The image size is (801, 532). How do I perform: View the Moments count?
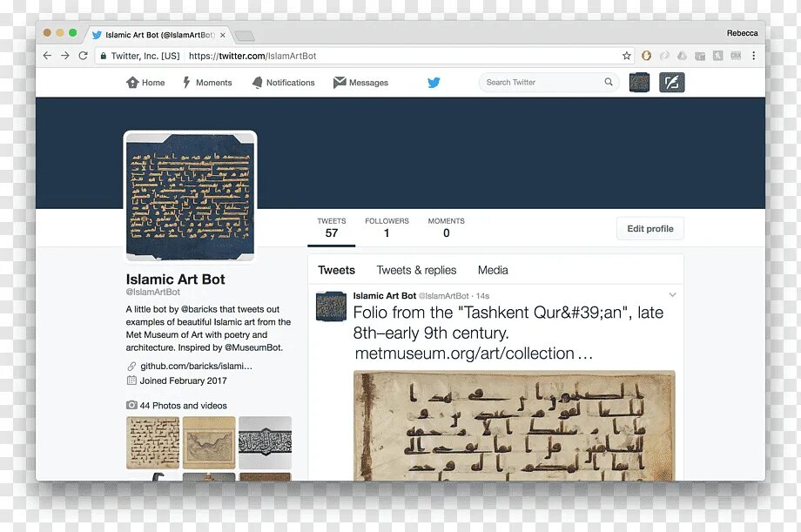pyautogui.click(x=447, y=228)
